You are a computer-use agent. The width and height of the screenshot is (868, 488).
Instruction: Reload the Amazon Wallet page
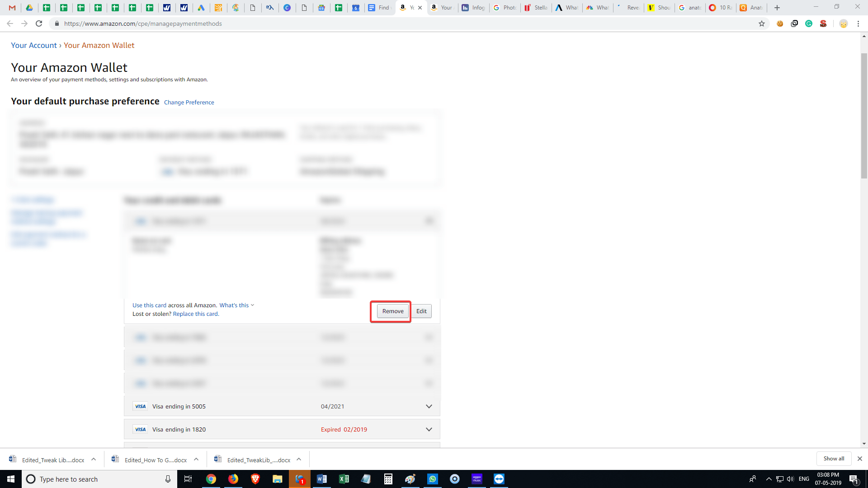click(x=39, y=23)
